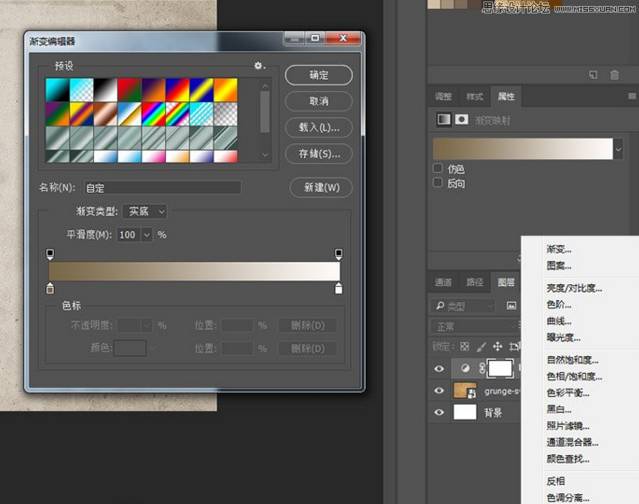Click the gradient preview bar in editor

194,271
